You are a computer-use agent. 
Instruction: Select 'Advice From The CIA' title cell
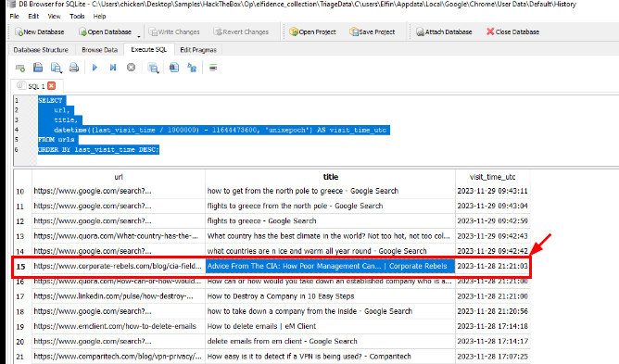[x=331, y=266]
